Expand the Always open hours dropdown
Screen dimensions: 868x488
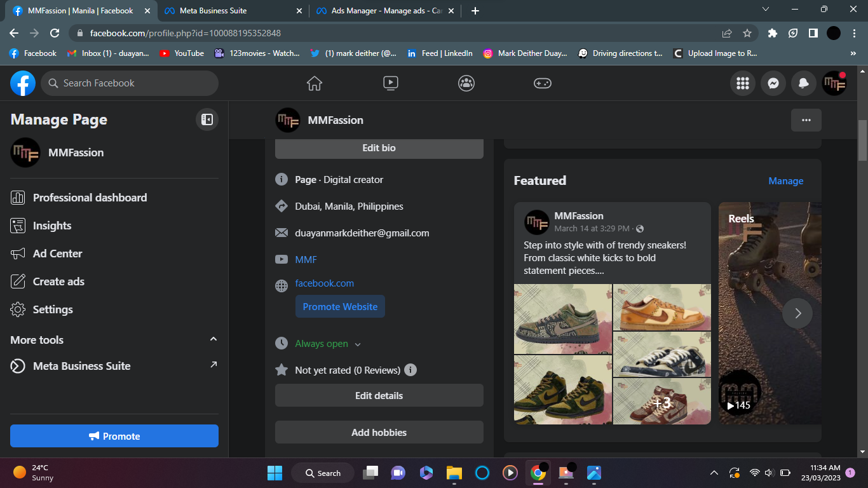point(358,344)
